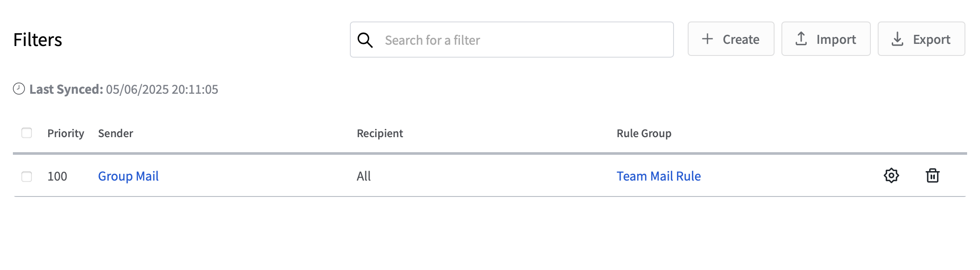Open the Team Mail Rule link
Viewport: 980px width, 270px height.
[658, 176]
